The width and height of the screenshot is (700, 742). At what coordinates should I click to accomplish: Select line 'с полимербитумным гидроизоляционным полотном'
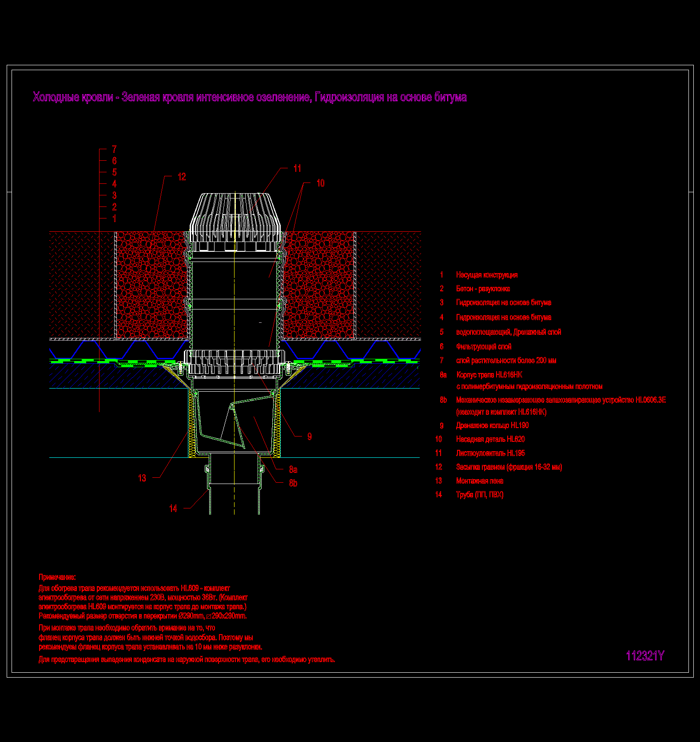pyautogui.click(x=529, y=386)
